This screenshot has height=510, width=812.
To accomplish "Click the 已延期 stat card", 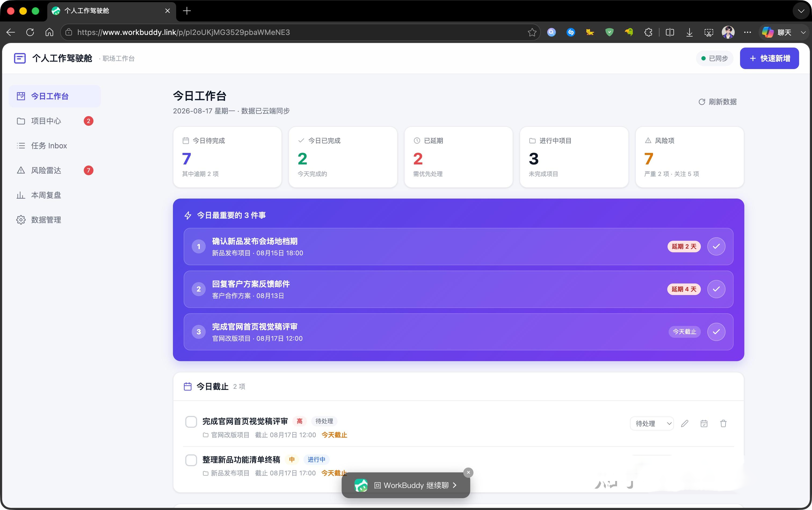I will point(458,157).
